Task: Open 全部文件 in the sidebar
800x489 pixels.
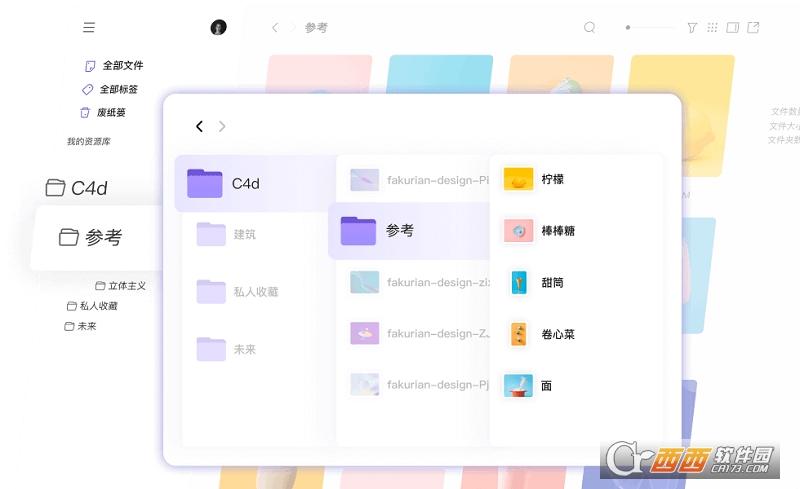Action: (x=114, y=66)
